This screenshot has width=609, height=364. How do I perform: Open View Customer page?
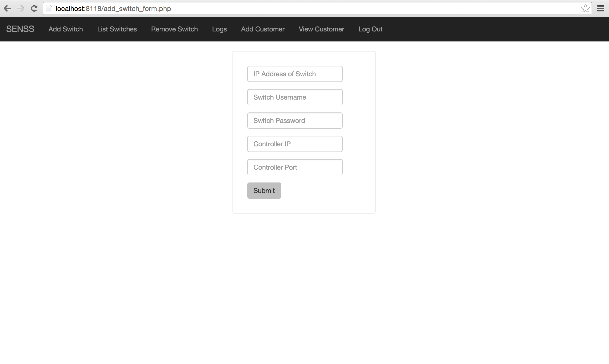321,29
